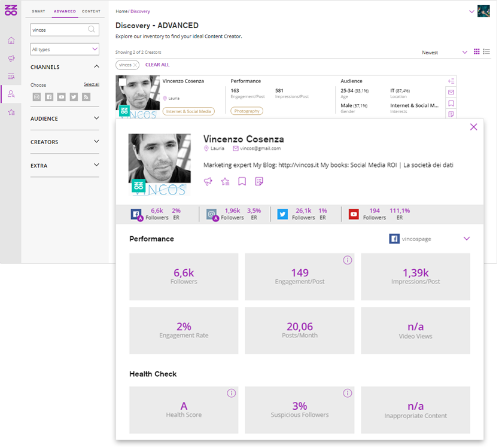Click the Select all channels link
The height and width of the screenshot is (448, 499).
92,84
